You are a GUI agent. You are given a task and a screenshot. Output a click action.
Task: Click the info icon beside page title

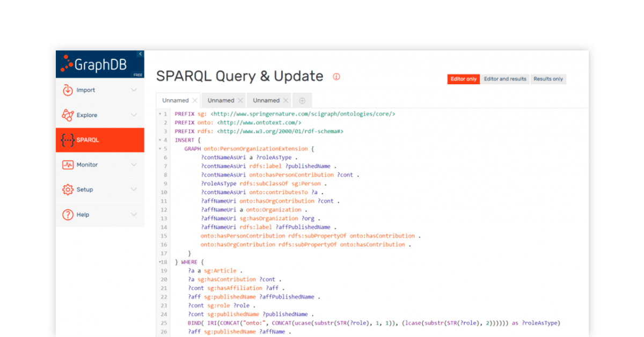pyautogui.click(x=336, y=77)
